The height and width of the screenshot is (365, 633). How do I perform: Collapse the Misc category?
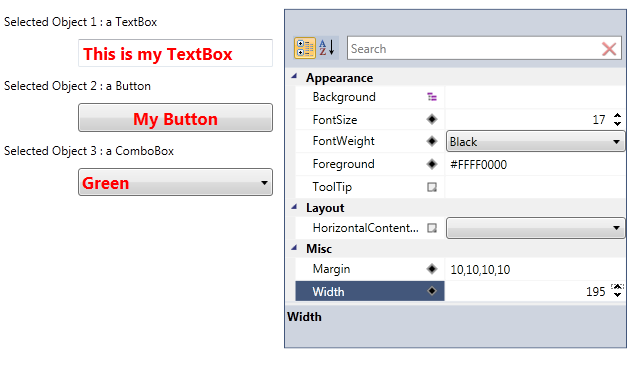[x=294, y=248]
